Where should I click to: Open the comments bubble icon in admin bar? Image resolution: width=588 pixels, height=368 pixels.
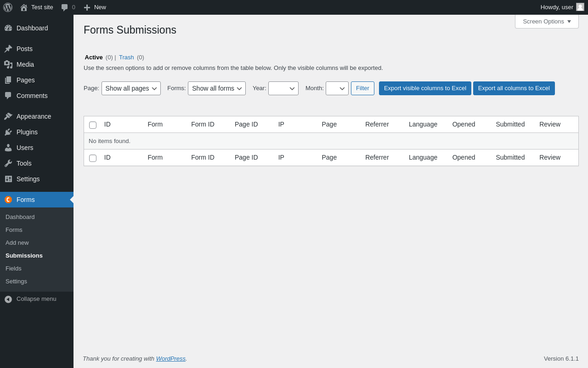65,7
